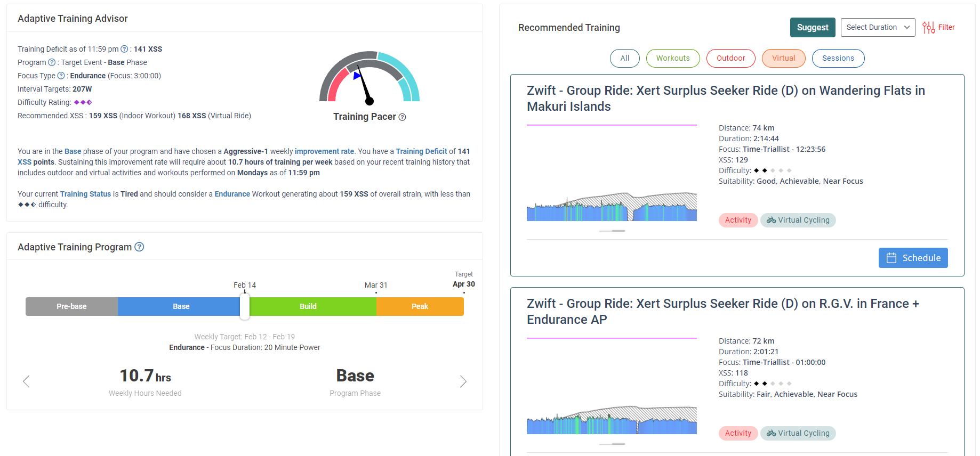Click the Training Deficit help icon
Screen dimensions: 980x456
pyautogui.click(x=124, y=49)
